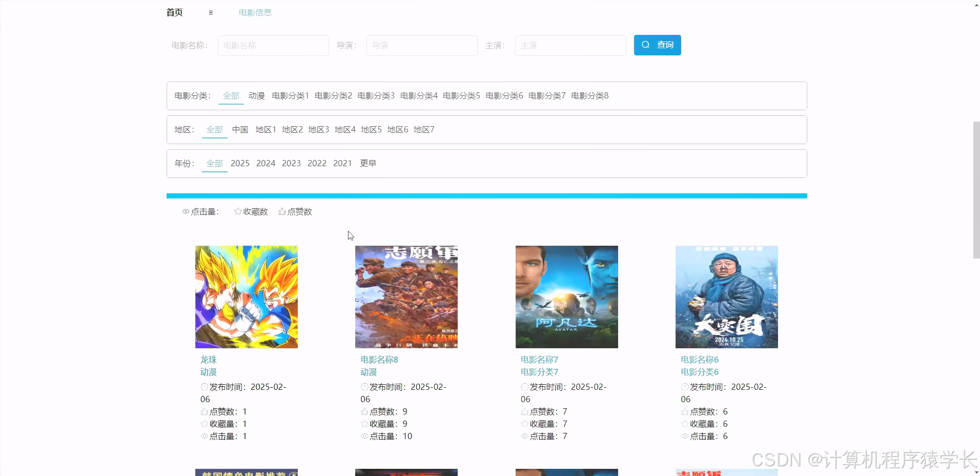Sort by the 收藏数 star icon
980x476 pixels.
[238, 211]
